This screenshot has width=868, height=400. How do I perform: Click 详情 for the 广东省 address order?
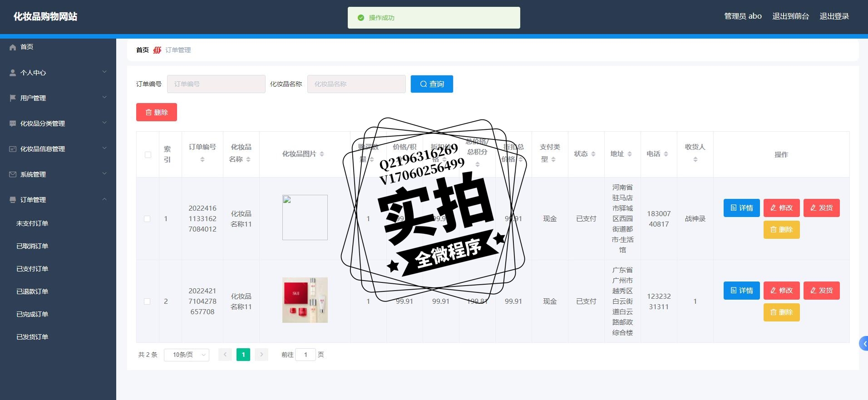[742, 291]
